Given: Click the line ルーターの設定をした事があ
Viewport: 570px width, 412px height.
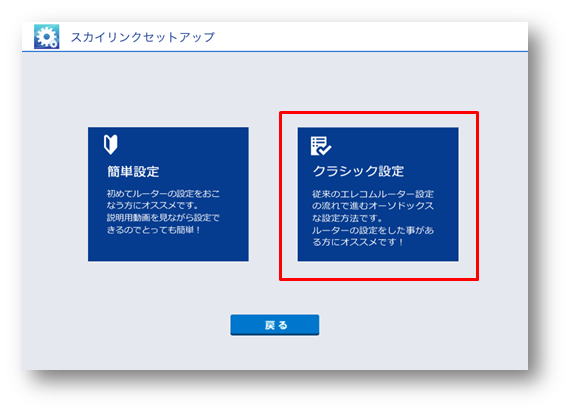Looking at the screenshot, I should pos(373,230).
